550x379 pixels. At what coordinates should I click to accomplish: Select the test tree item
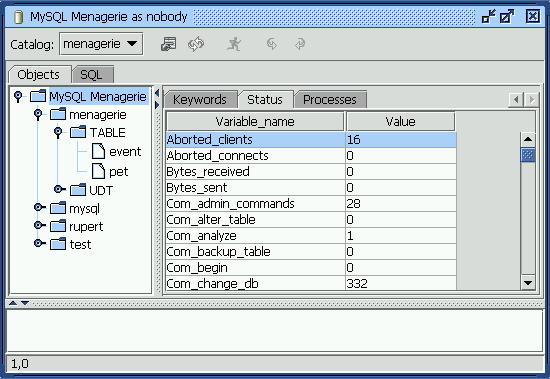[x=80, y=244]
